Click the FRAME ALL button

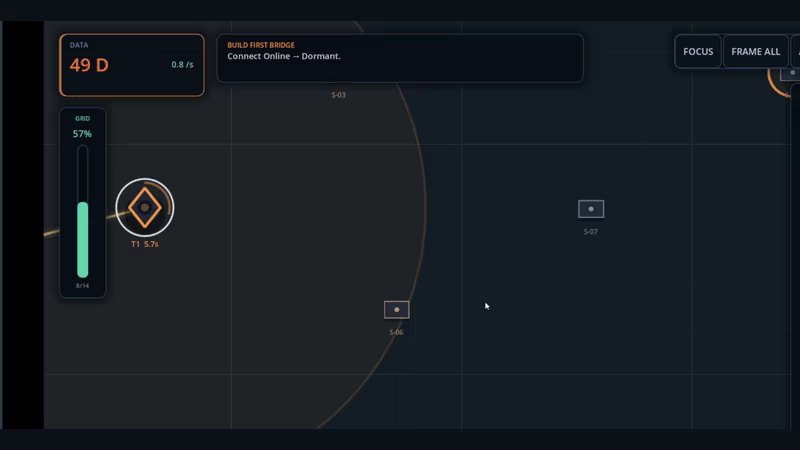point(755,52)
